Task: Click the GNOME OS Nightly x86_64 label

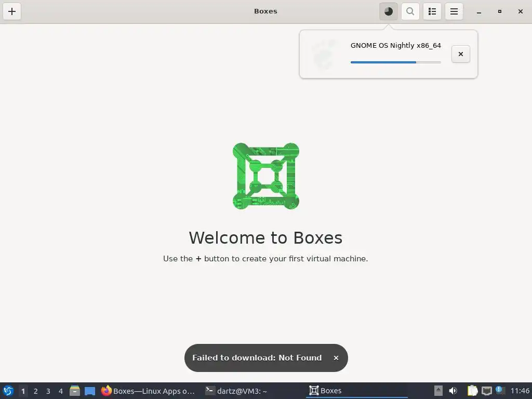Action: (395, 46)
